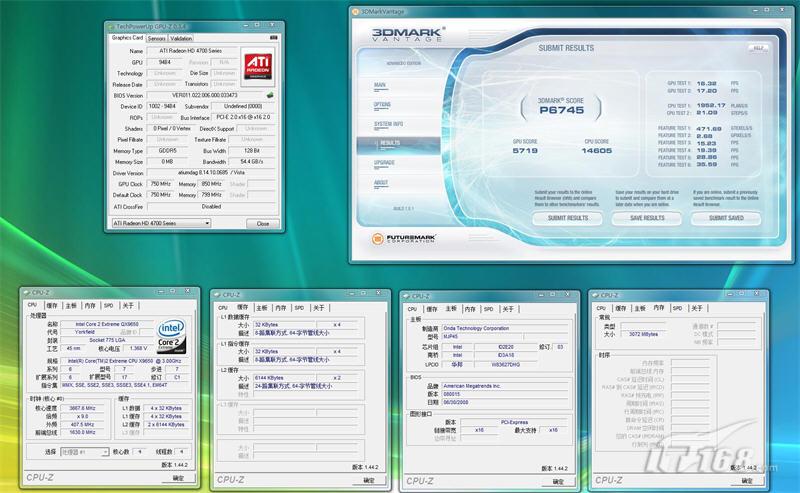
Task: Click the GPU score 5719
Action: (525, 151)
